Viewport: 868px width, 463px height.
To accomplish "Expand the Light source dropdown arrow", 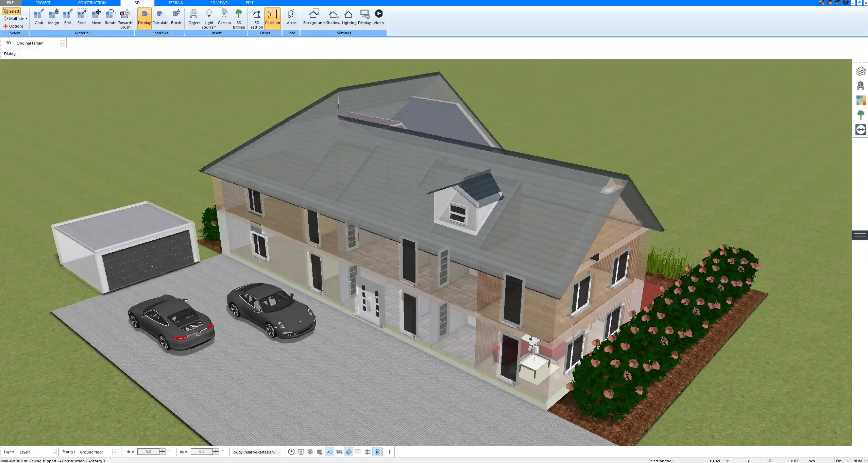I will (215, 27).
